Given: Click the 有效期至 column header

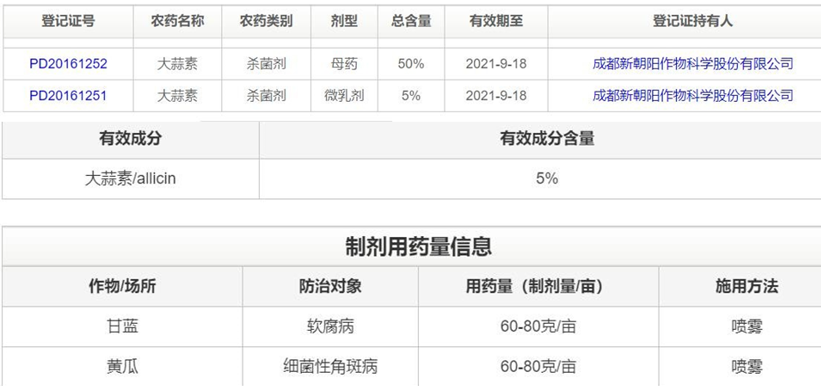Looking at the screenshot, I should point(496,21).
